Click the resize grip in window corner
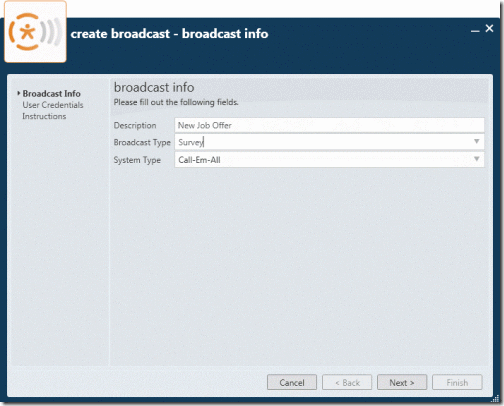Screen dimensions: 504x406 pos(496,398)
